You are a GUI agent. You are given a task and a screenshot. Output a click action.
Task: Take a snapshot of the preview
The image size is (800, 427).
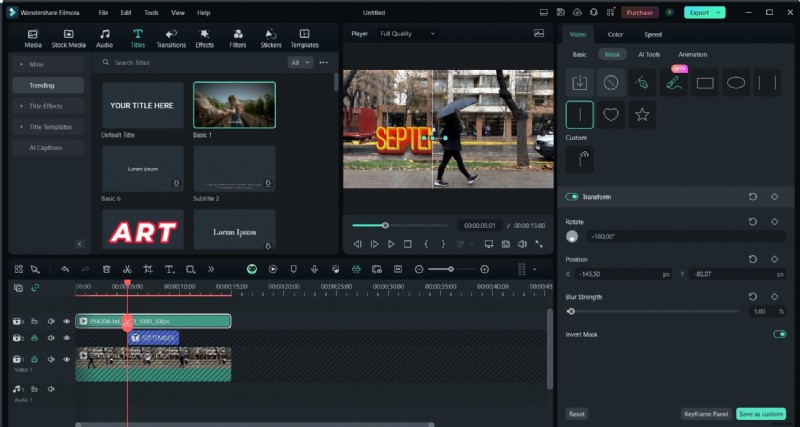tap(506, 243)
